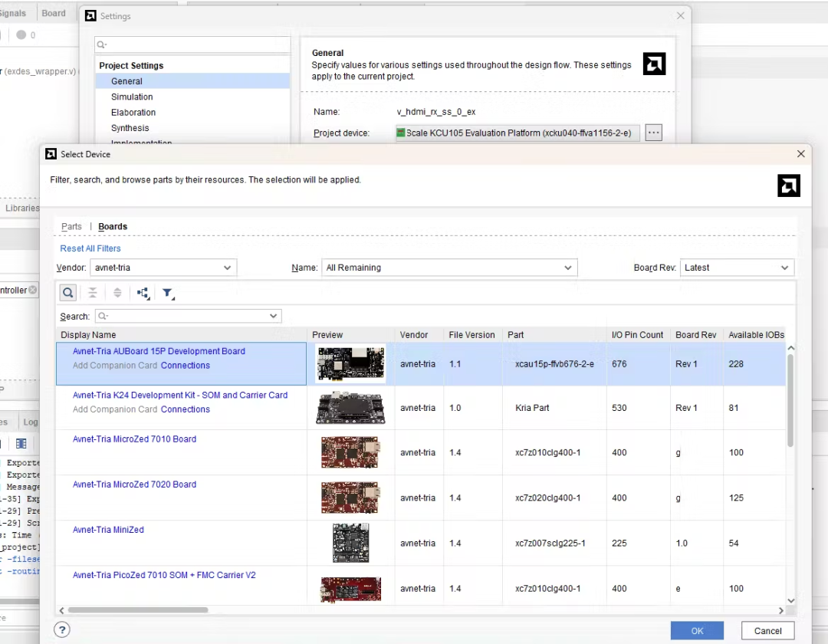Click the Expand All toolbar icon
Image resolution: width=828 pixels, height=644 pixels.
point(117,292)
